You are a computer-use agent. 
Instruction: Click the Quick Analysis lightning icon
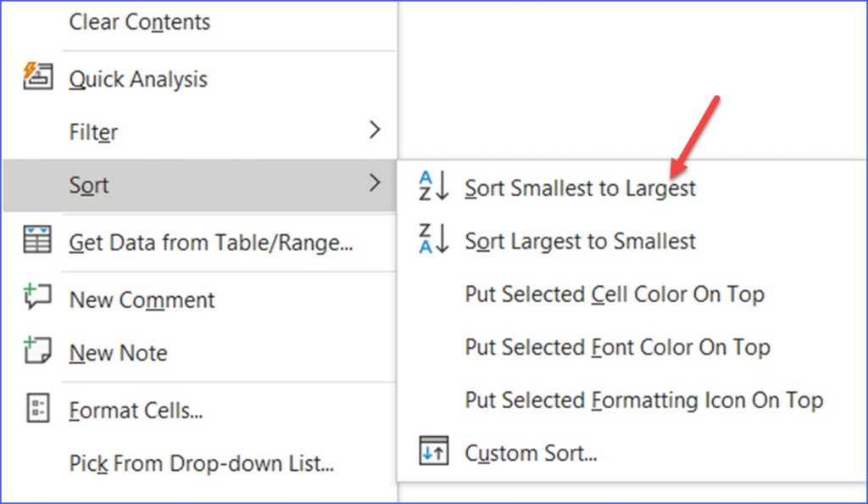[x=38, y=77]
